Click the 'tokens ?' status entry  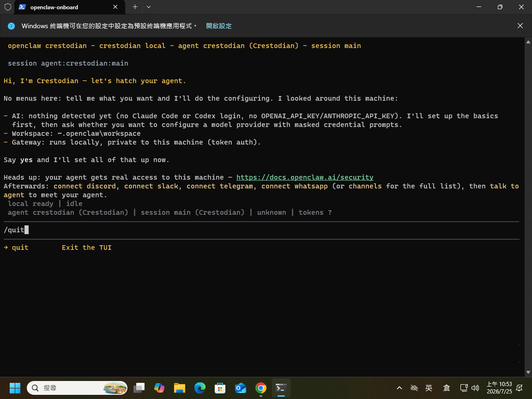pos(315,212)
